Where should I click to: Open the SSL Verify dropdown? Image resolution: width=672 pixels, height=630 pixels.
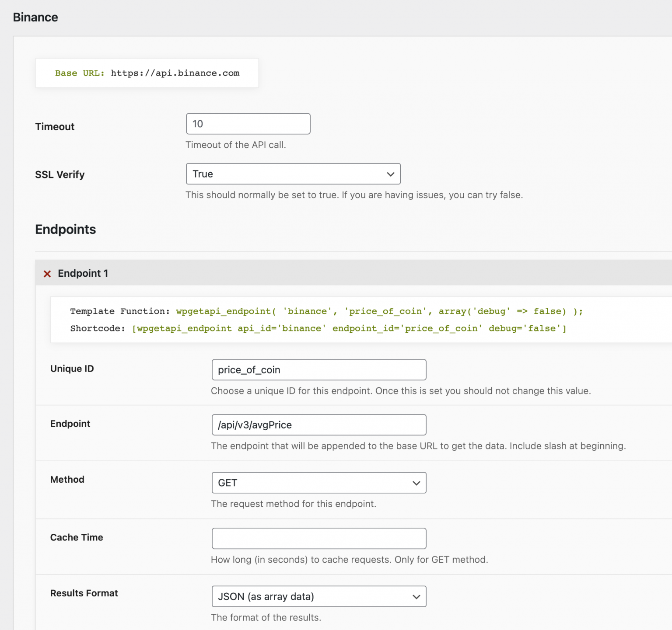(293, 174)
